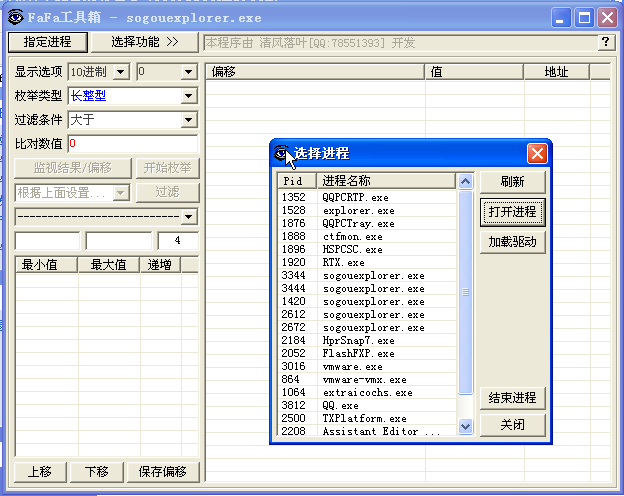
Task: Click the 加载驱动 button
Action: [x=513, y=242]
